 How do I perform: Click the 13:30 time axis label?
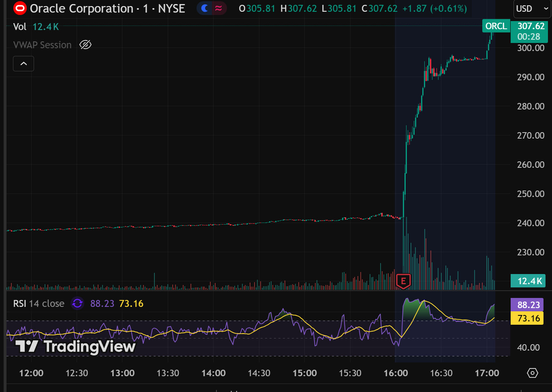click(168, 373)
